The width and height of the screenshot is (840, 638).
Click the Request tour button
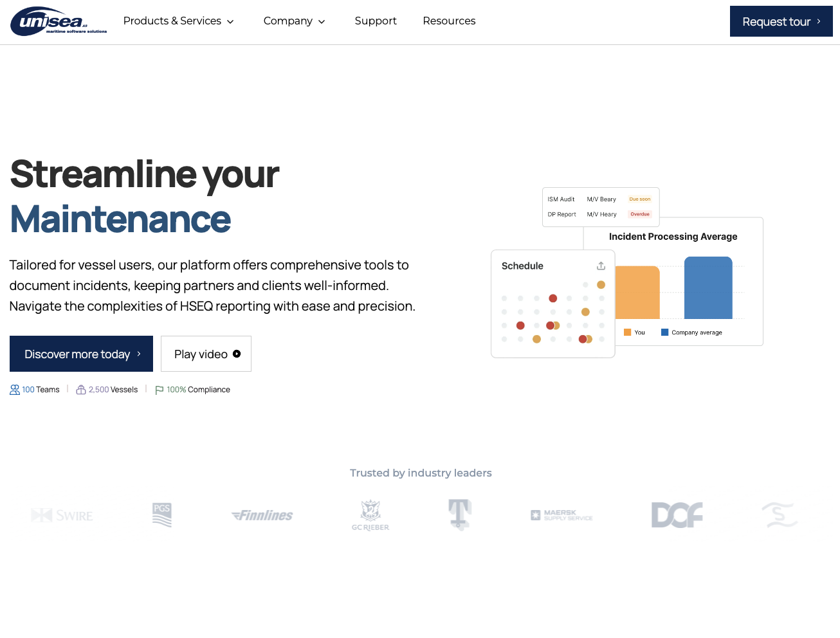pyautogui.click(x=781, y=21)
